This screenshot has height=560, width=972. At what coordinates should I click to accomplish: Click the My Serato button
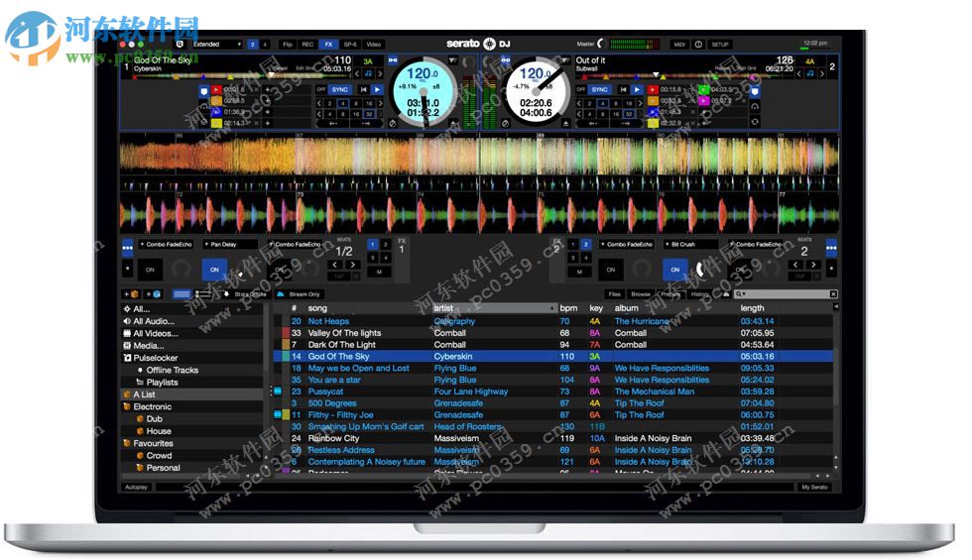click(x=814, y=488)
